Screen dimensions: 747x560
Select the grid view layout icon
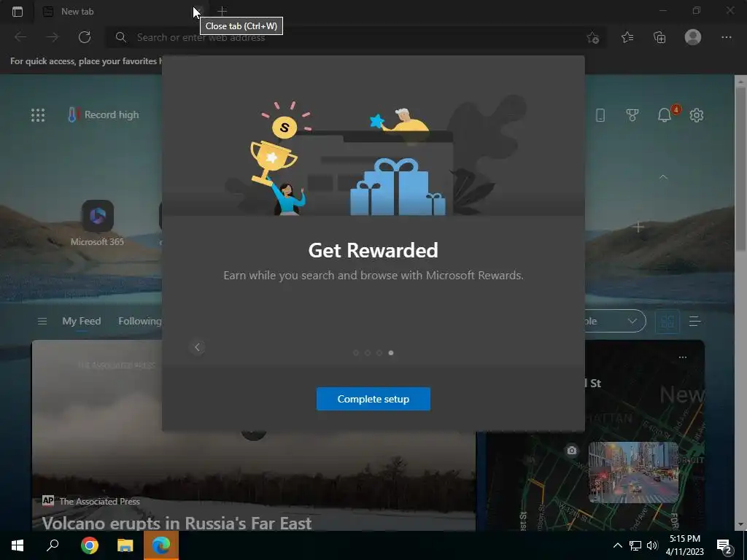(667, 322)
